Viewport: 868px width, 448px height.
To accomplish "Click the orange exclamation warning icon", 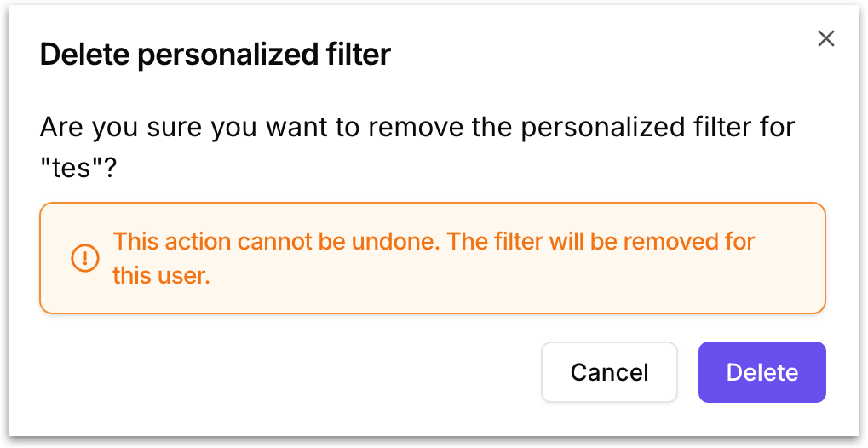I will coord(85,258).
